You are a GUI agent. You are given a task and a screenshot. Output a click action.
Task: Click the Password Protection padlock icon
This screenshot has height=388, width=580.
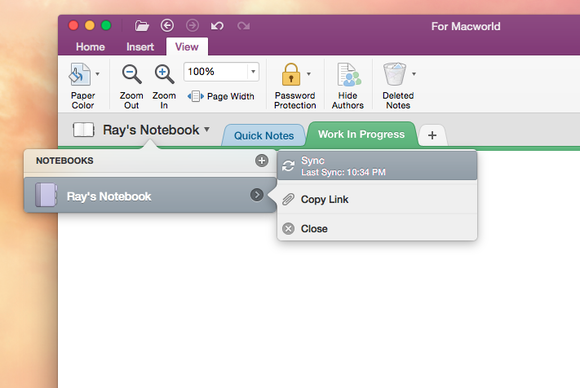[291, 74]
